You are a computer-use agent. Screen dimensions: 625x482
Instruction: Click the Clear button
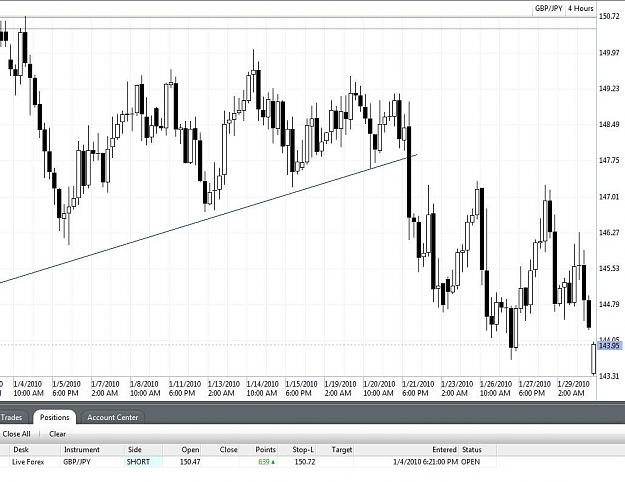click(57, 434)
